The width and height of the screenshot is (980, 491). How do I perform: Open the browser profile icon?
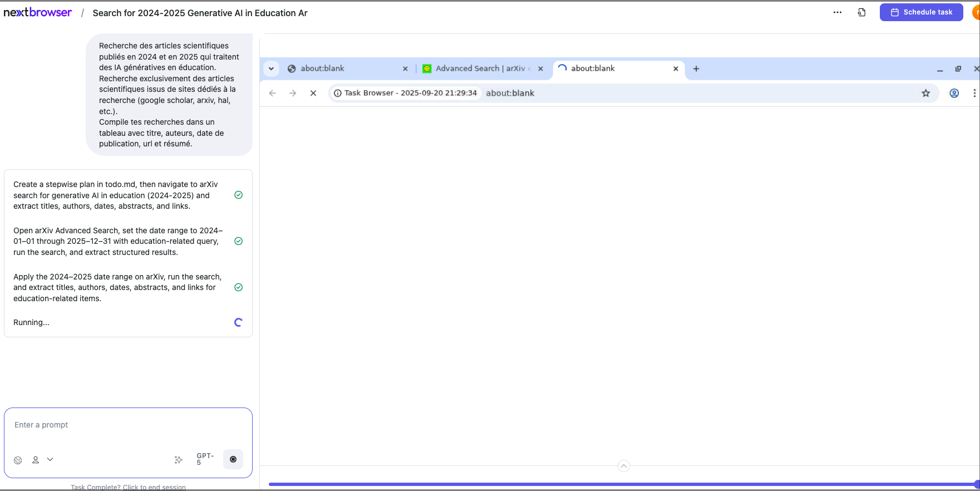coord(954,93)
